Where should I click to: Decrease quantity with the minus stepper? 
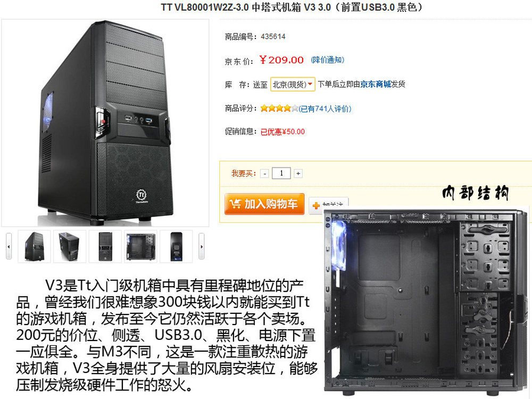coord(264,173)
